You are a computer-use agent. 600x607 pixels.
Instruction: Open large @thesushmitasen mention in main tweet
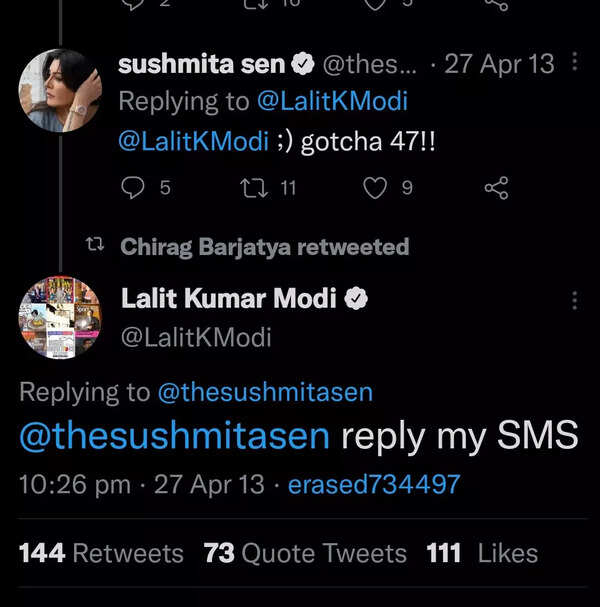pyautogui.click(x=175, y=436)
